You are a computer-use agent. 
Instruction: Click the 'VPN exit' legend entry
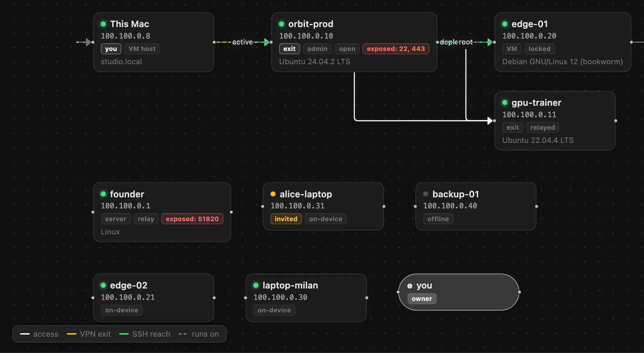89,334
